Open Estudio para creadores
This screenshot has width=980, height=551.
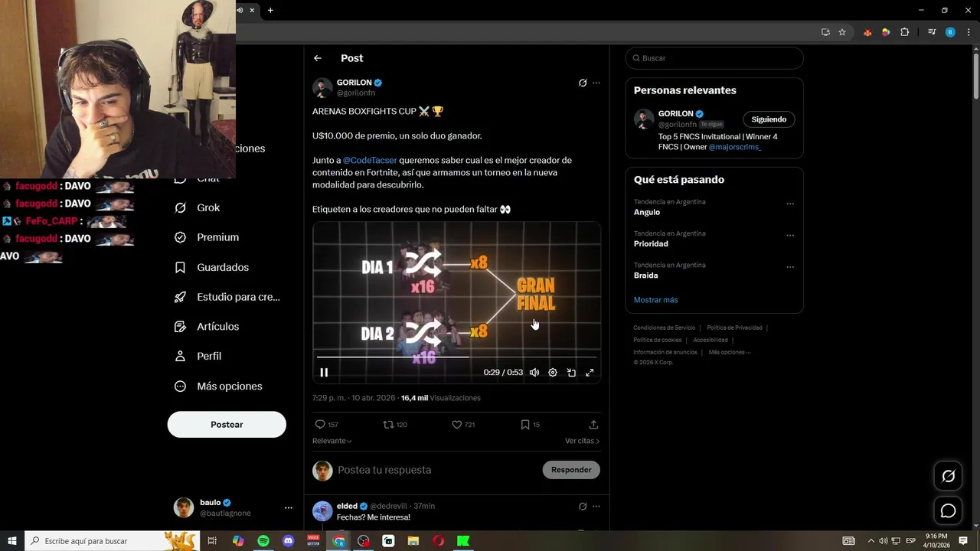[227, 297]
